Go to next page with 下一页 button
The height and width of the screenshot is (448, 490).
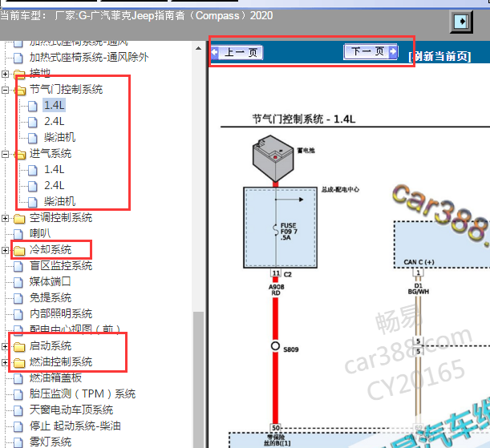(371, 51)
